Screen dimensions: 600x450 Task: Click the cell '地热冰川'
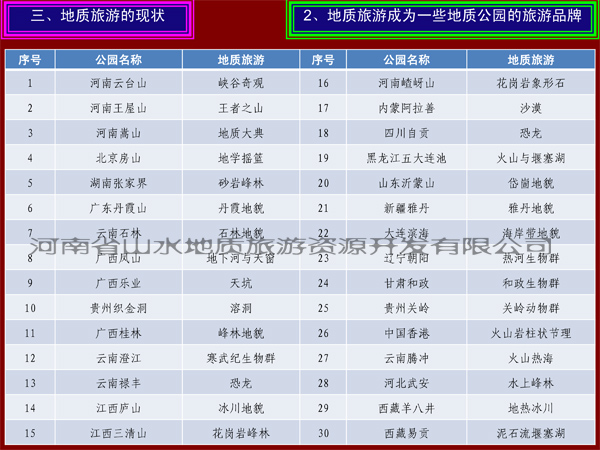(x=530, y=408)
